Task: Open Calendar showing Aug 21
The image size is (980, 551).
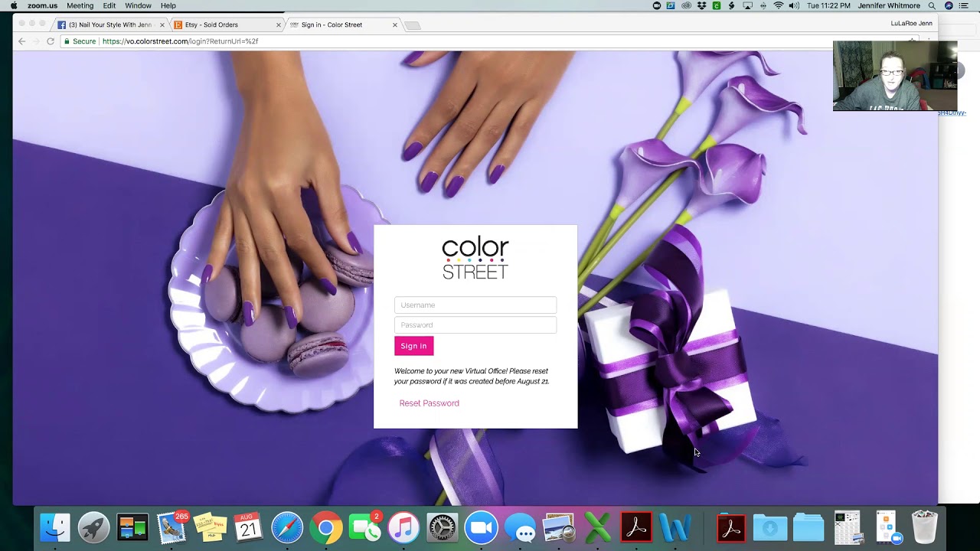Action: [x=248, y=528]
